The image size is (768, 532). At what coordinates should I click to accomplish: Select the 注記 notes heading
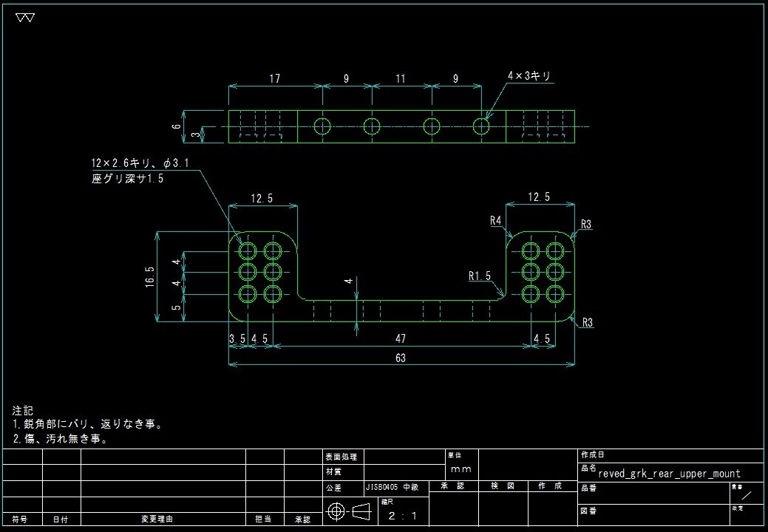(x=22, y=411)
